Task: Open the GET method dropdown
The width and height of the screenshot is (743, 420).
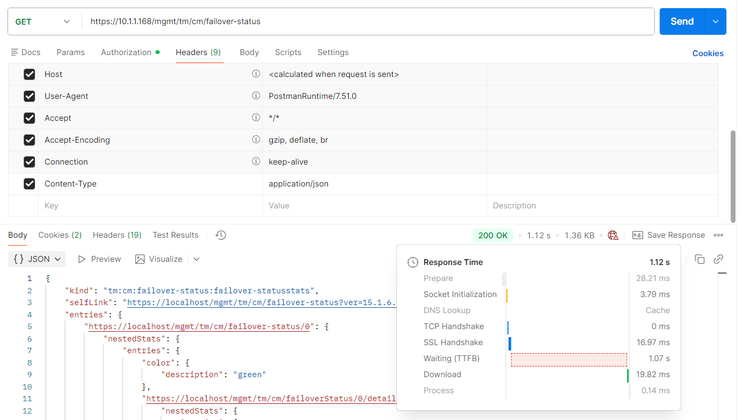Action: click(x=43, y=21)
